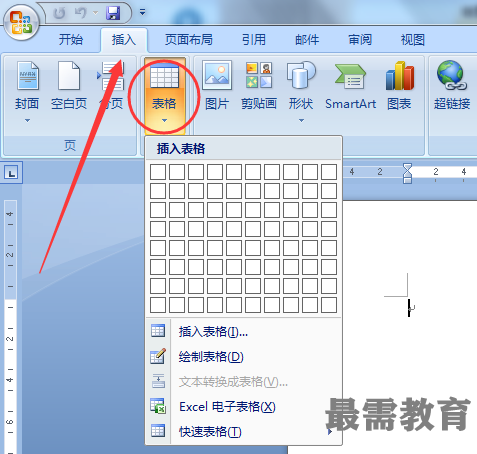Choose 插入表格(I)... menu entry
Screen dimensions: 477x454
pos(244,331)
